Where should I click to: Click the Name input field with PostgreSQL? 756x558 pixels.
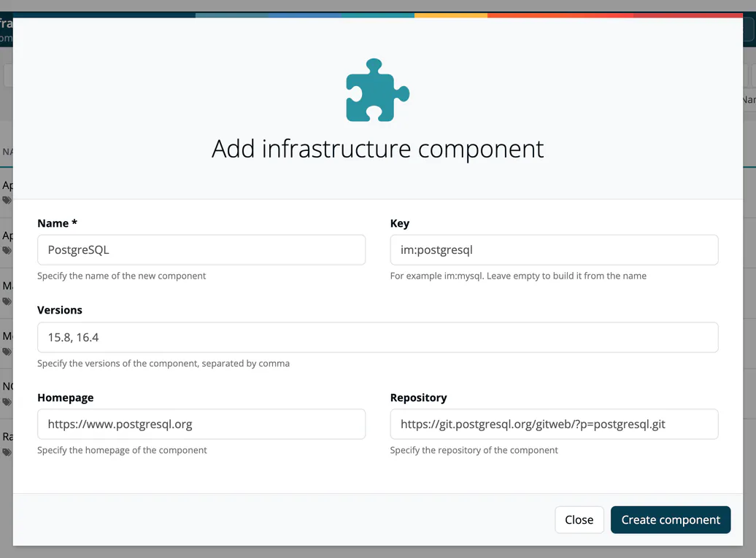201,249
